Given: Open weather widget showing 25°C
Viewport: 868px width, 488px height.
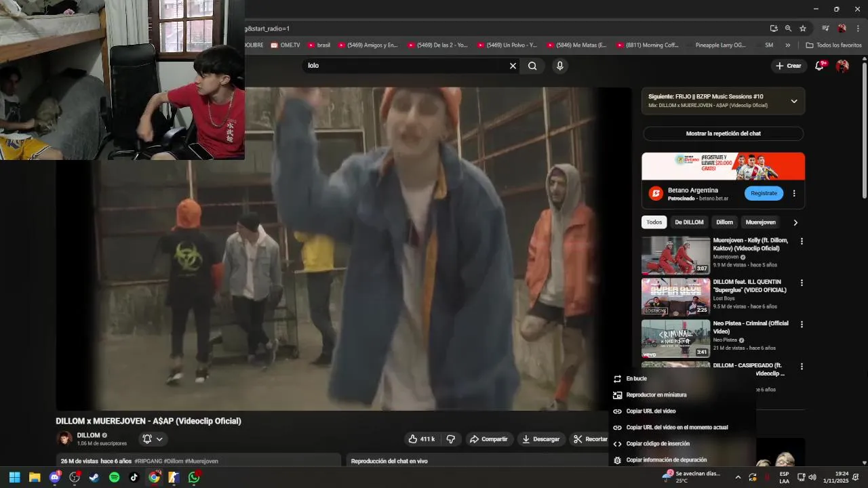Looking at the screenshot, I should [x=693, y=477].
